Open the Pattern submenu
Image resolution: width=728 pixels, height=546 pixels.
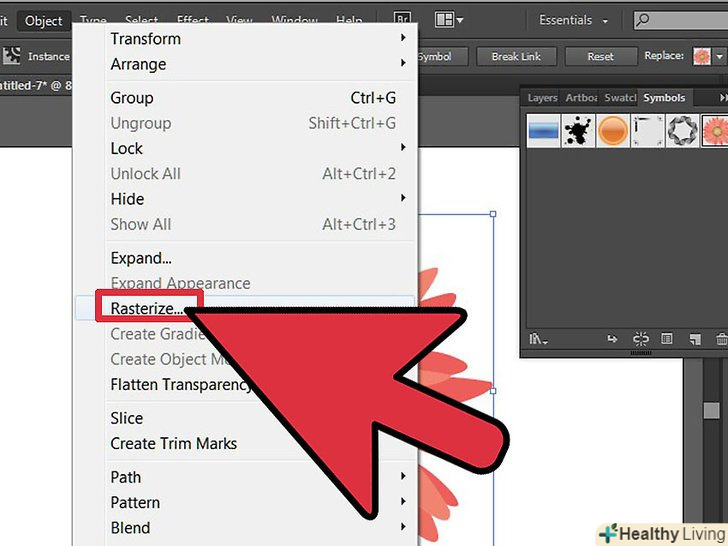point(246,502)
